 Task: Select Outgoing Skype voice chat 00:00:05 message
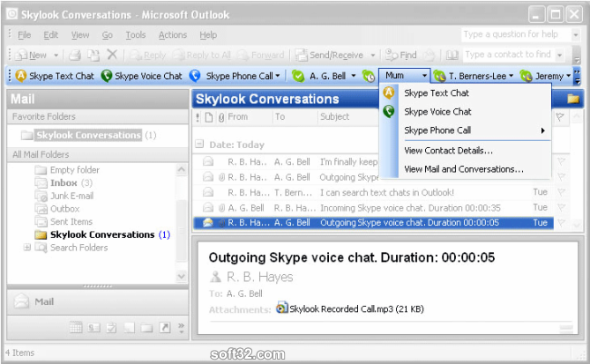tap(373, 223)
